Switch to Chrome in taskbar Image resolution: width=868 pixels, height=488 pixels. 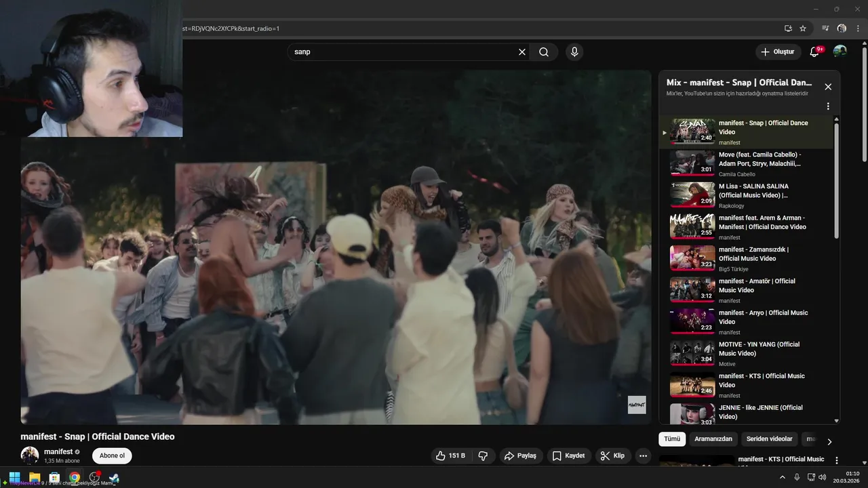tap(75, 477)
